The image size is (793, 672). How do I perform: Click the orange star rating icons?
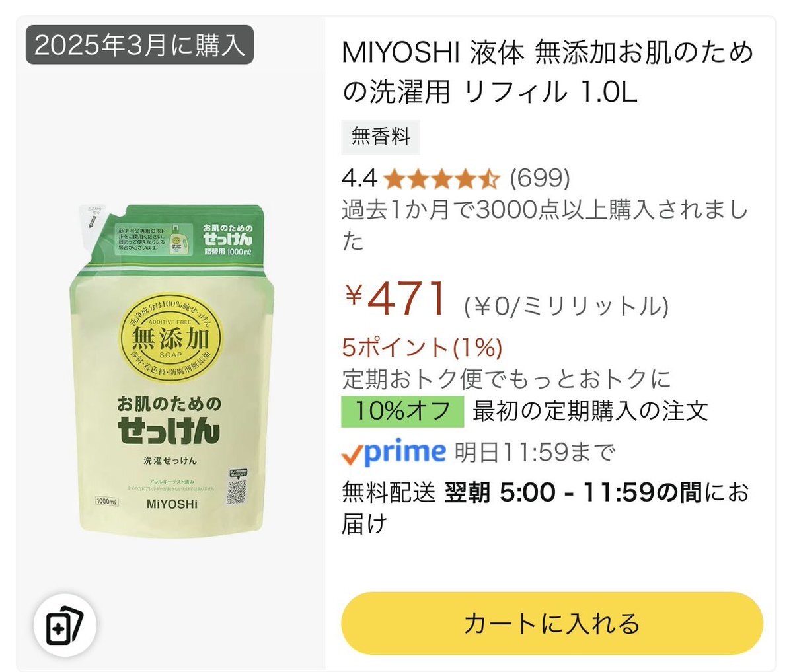[443, 178]
